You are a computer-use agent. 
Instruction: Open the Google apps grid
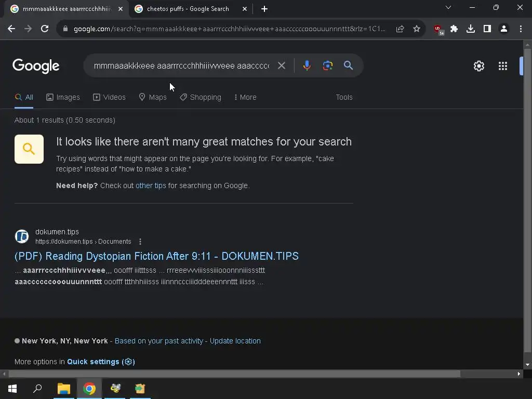coord(503,66)
